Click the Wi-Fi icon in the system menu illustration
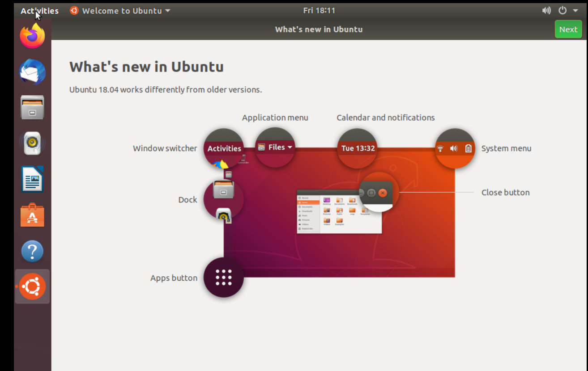 click(441, 148)
